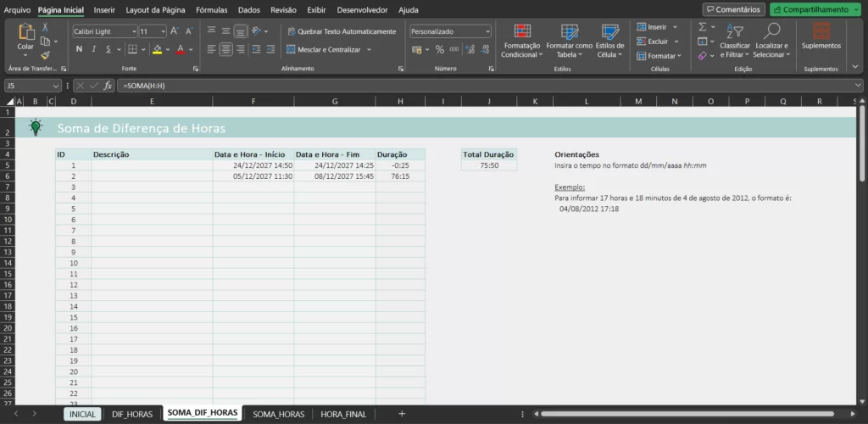Screen dimensions: 868x424
Task: Increase indent in Alinhamento group
Action: pos(270,49)
